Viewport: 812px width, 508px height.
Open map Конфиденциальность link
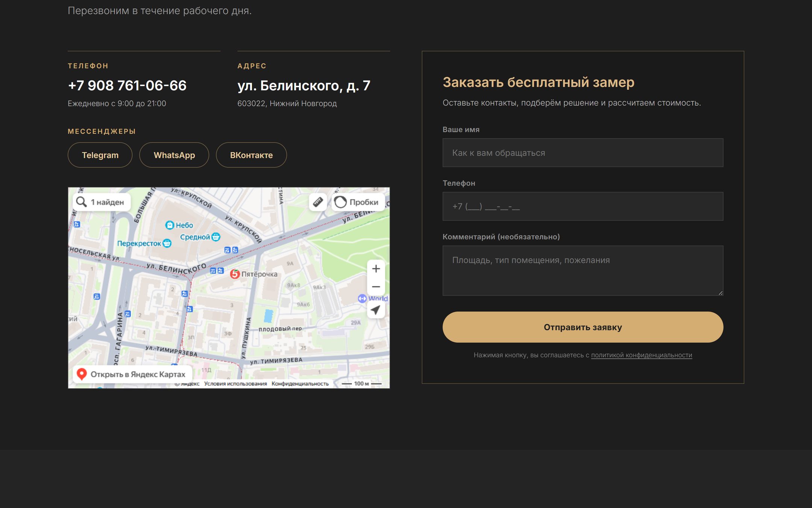(300, 383)
